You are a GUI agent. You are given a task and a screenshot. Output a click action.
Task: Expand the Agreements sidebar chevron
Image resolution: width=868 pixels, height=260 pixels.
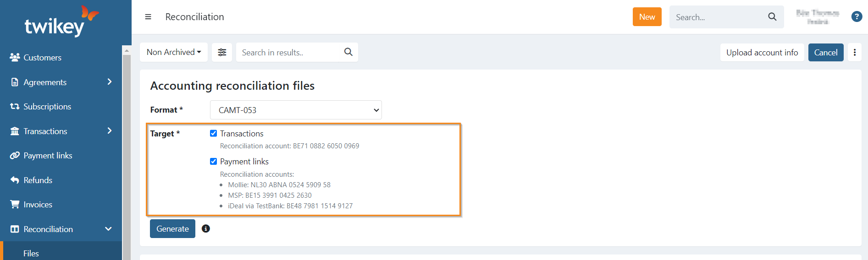pos(109,82)
